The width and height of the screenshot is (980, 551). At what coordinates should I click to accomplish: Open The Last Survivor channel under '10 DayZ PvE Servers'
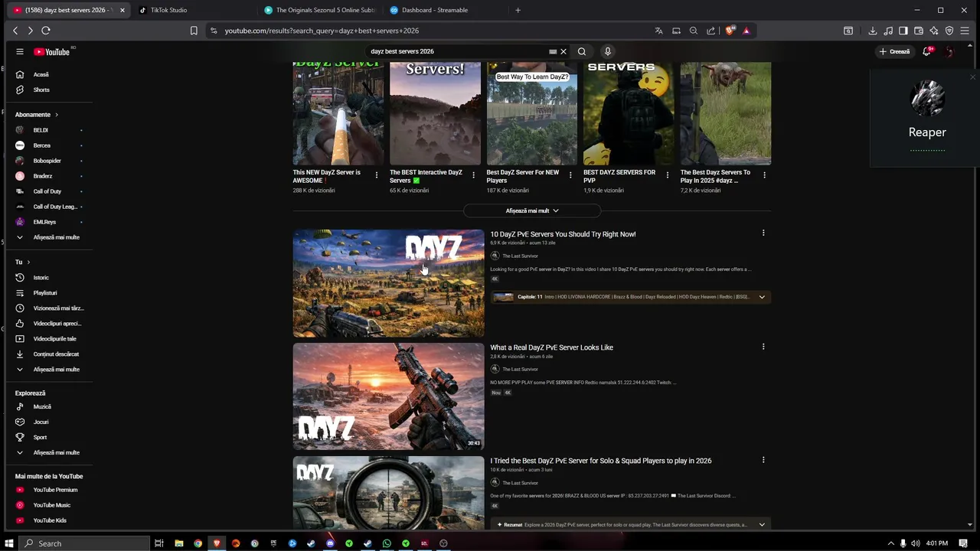pos(520,256)
